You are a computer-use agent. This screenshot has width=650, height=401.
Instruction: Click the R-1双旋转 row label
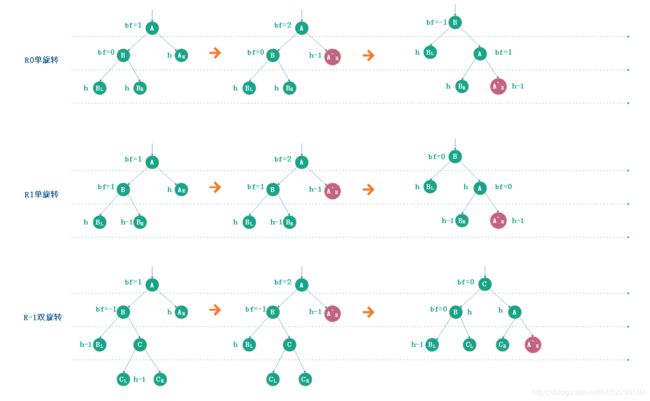pos(42,317)
